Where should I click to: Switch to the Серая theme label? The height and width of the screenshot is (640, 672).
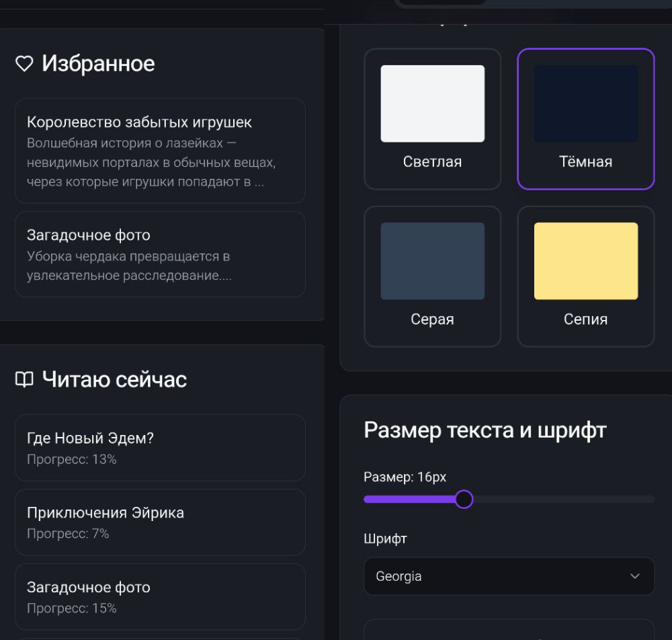point(432,319)
